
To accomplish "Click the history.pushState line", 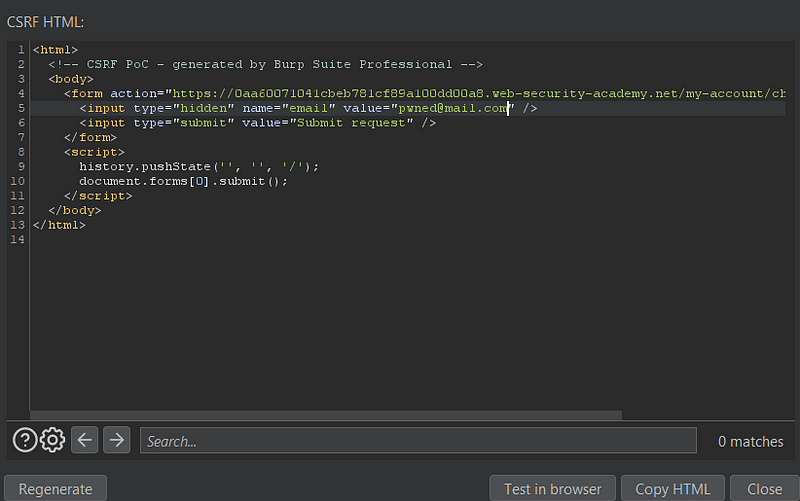I will pyautogui.click(x=199, y=167).
